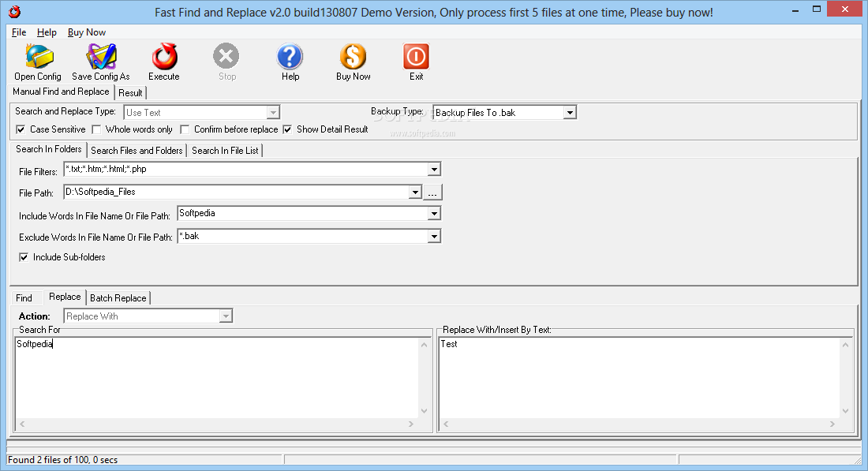
Task: Click Search For horizontal scrollbar right arrow
Action: tap(411, 424)
